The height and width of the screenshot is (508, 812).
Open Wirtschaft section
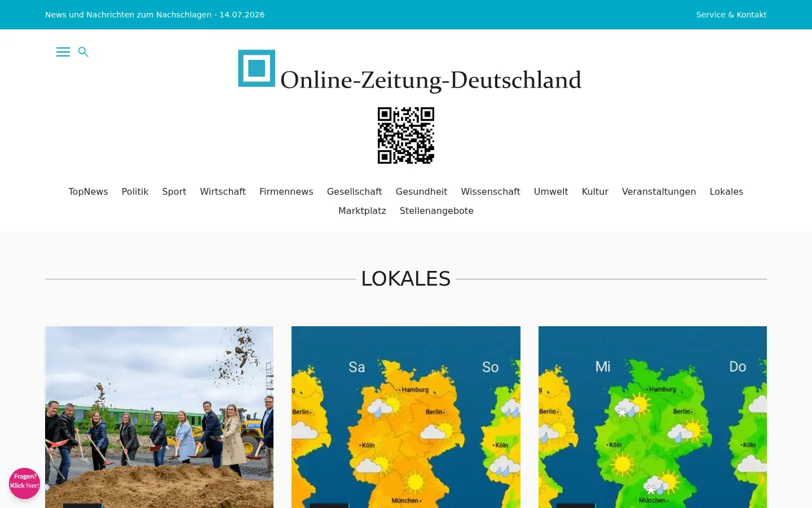pyautogui.click(x=223, y=191)
